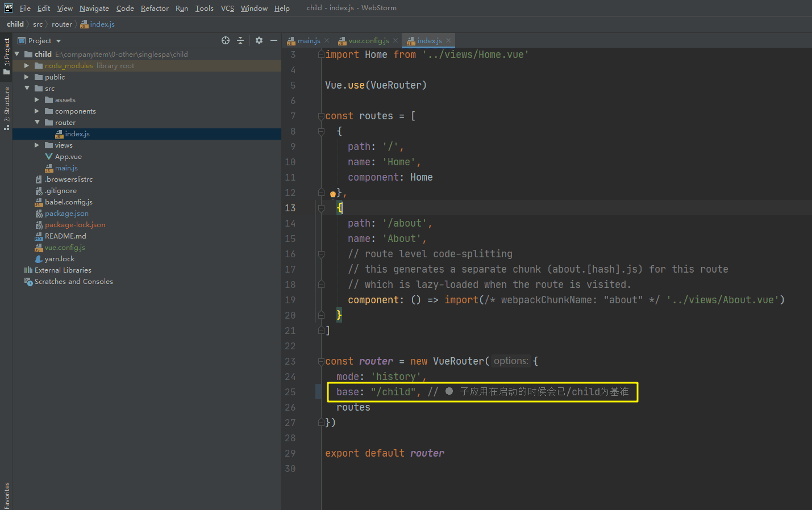Fold the routes array at line 7
Image resolution: width=812 pixels, height=510 pixels.
(321, 116)
